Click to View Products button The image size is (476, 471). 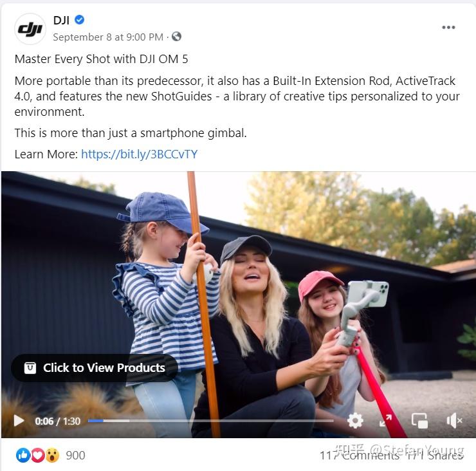point(95,368)
